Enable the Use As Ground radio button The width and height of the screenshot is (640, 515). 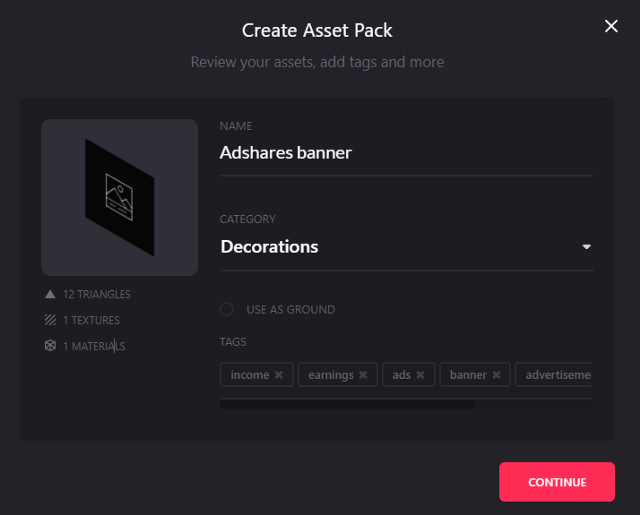(x=227, y=309)
